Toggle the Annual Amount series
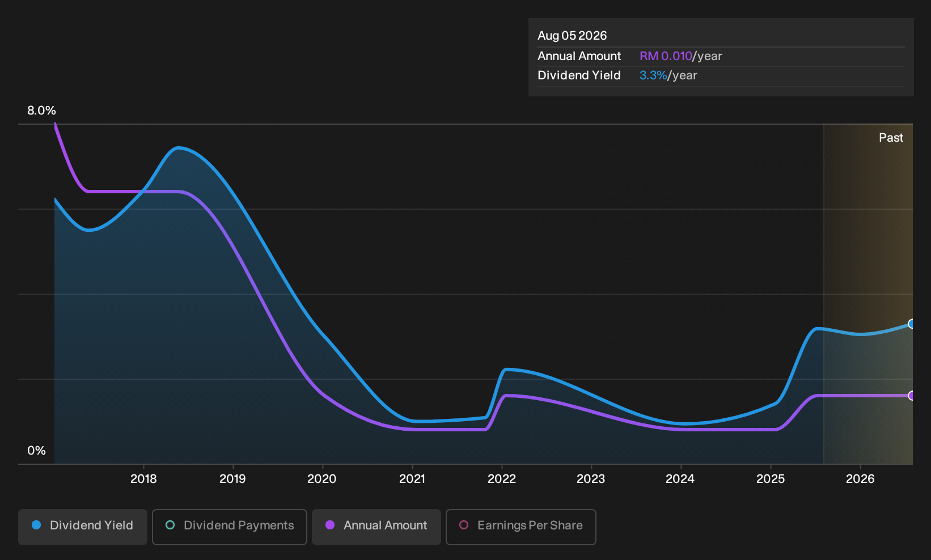Screen dimensions: 931x560 [376, 527]
